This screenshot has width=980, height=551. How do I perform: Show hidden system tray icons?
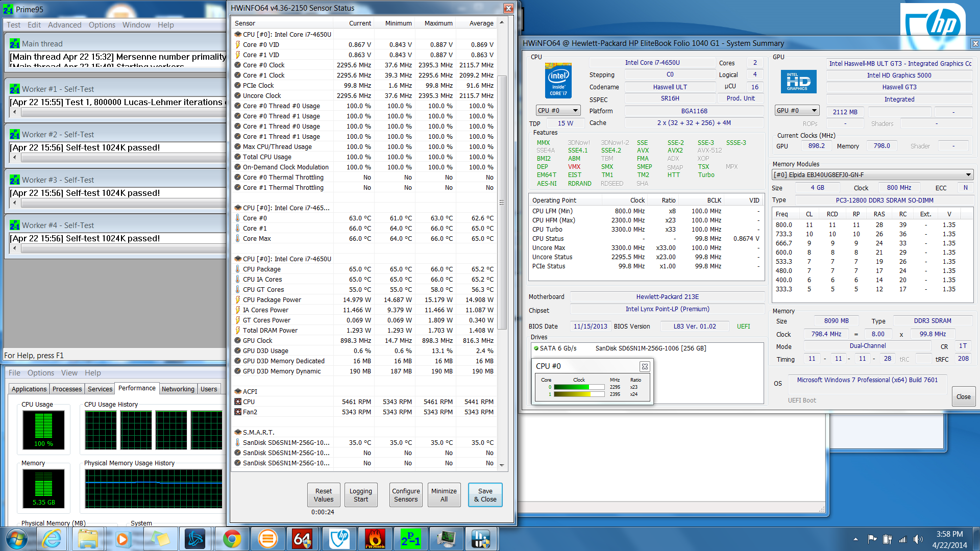pos(855,539)
